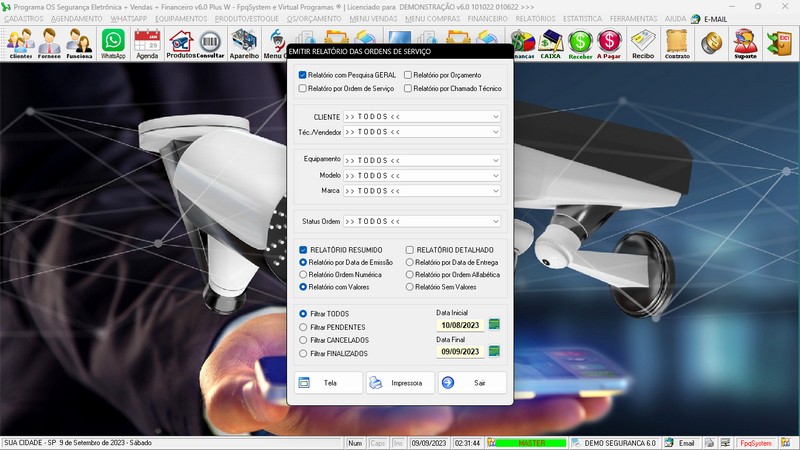Select Filtrar PENDENTES radio button
800x450 pixels.
[303, 327]
